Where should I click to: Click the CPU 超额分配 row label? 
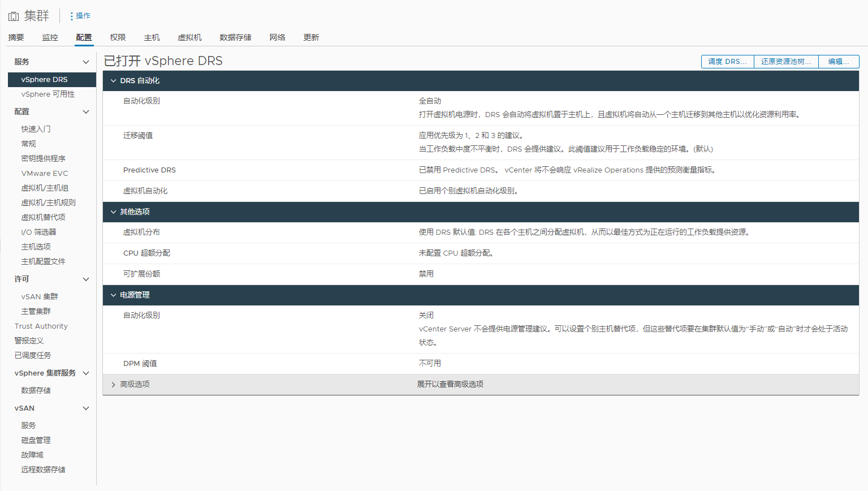click(x=146, y=253)
